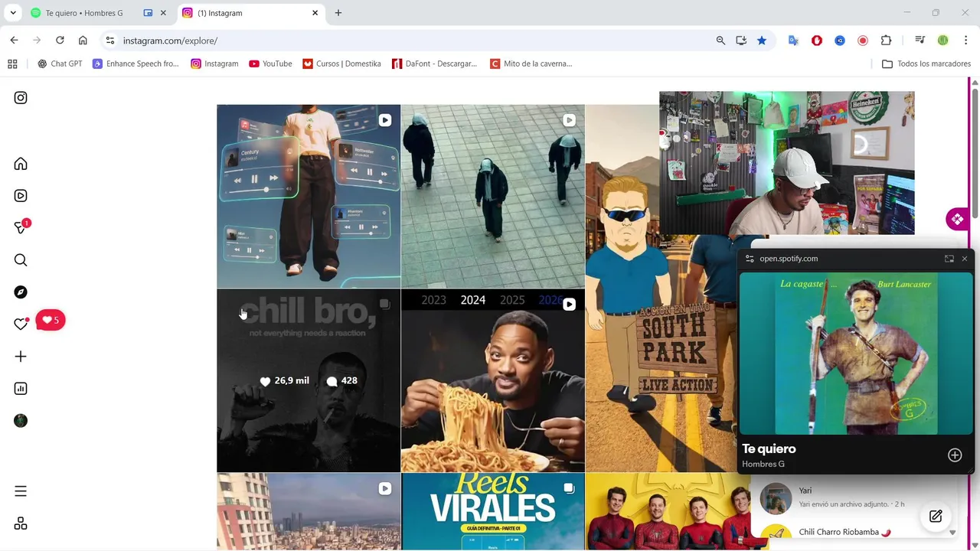The height and width of the screenshot is (551, 980).
Task: Open the red ad blocker extension
Action: 817,41
